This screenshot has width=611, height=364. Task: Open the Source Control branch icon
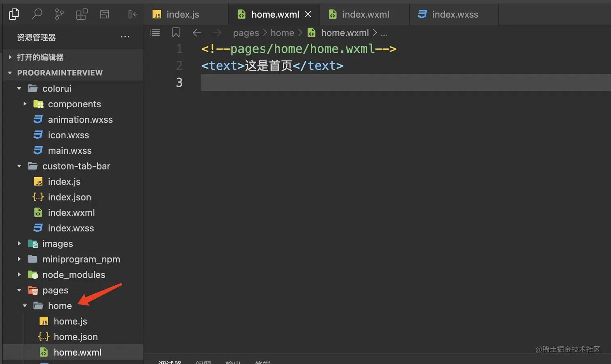[x=59, y=15]
